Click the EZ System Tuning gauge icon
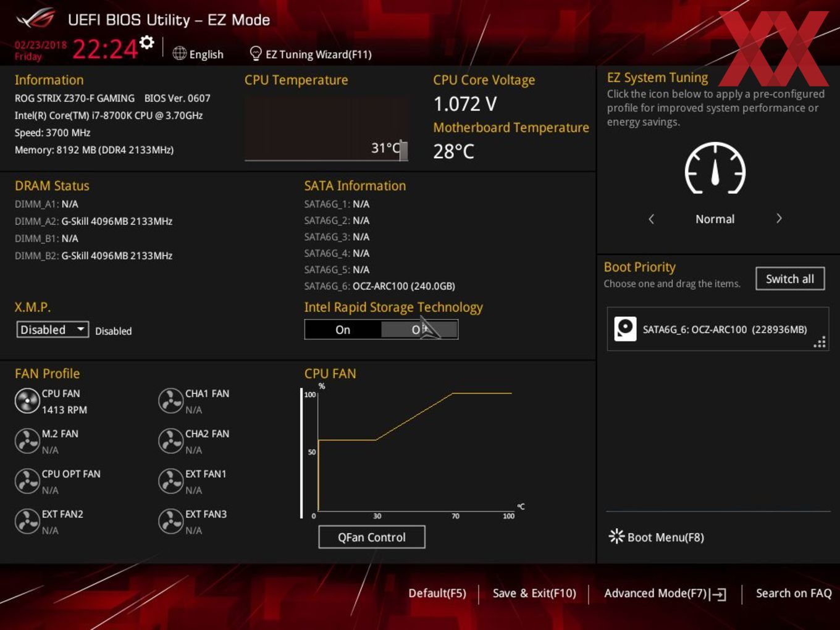The width and height of the screenshot is (840, 630). point(715,169)
